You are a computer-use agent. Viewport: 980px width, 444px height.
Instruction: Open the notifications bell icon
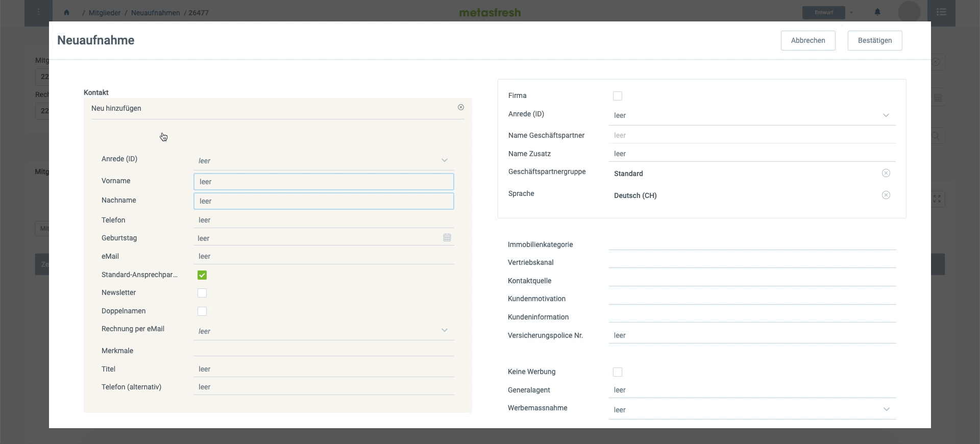tap(877, 12)
